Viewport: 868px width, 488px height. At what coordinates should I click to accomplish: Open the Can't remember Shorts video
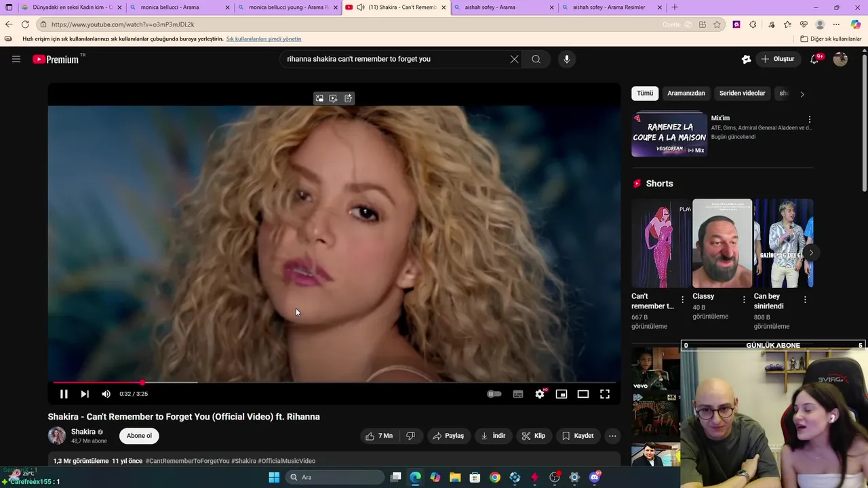pyautogui.click(x=661, y=243)
